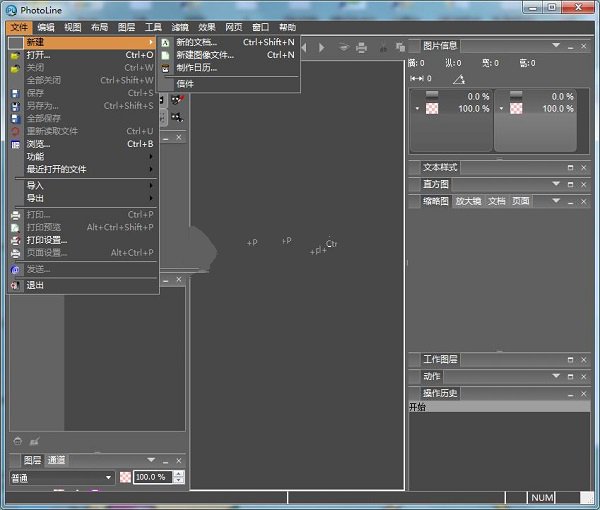The width and height of the screenshot is (600, 510).
Task: Open the 编辑 menu in menu bar
Action: point(46,28)
